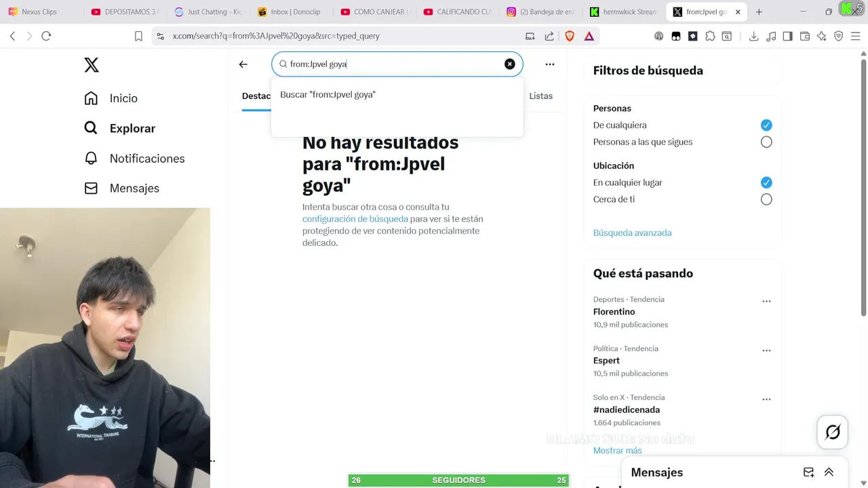Open more options for Espert trend
This screenshot has height=488, width=868.
coord(766,350)
